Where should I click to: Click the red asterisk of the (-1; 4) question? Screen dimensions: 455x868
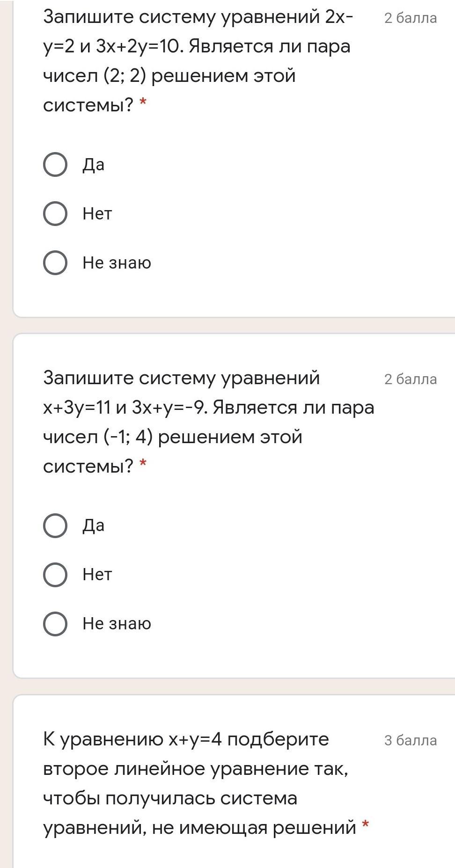point(143,464)
